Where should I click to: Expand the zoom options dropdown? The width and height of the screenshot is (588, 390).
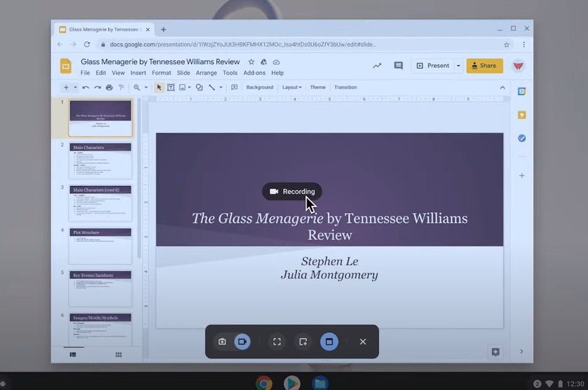[x=146, y=87]
